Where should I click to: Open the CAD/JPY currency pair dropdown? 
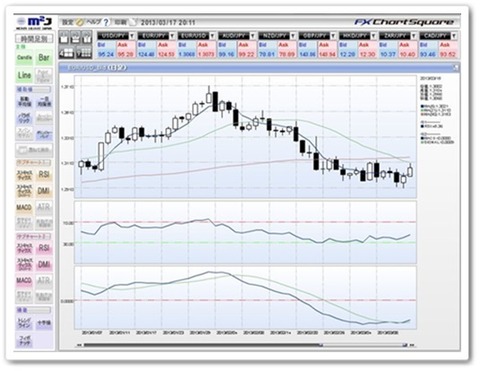click(454, 36)
